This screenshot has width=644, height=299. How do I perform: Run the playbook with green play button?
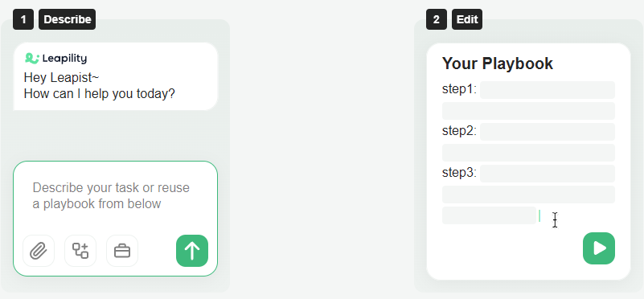coord(599,248)
